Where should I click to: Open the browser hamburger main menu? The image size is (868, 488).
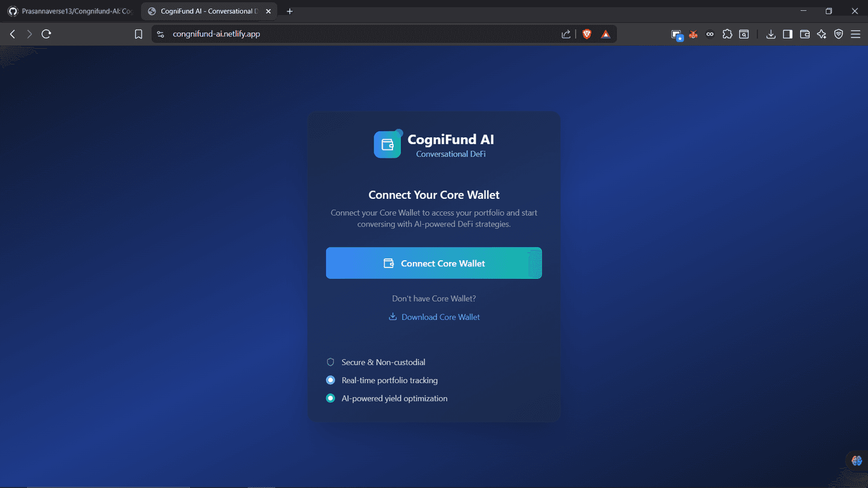855,34
